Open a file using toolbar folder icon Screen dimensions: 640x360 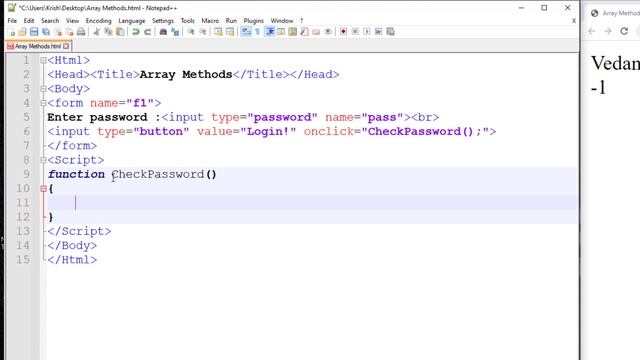[x=22, y=32]
